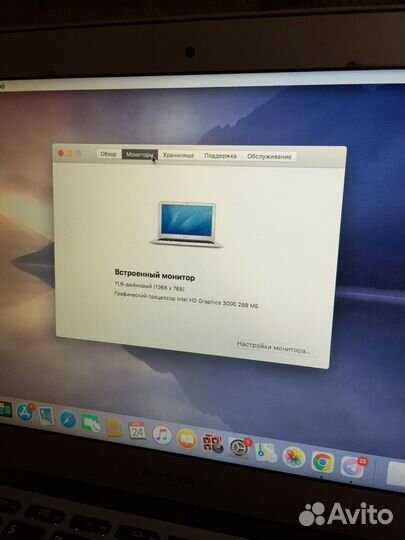Switch to the Обзор tab
The width and height of the screenshot is (405, 540).
[x=108, y=154]
